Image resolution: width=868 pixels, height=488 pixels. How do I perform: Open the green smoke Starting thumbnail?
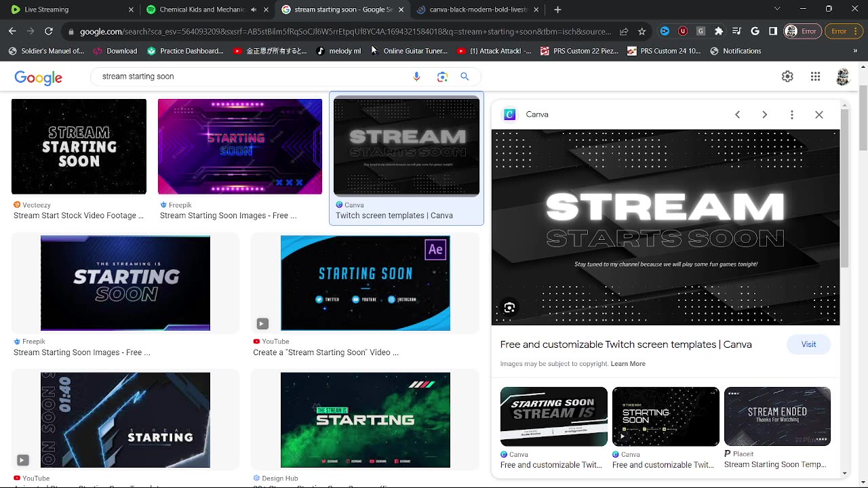[x=366, y=420]
